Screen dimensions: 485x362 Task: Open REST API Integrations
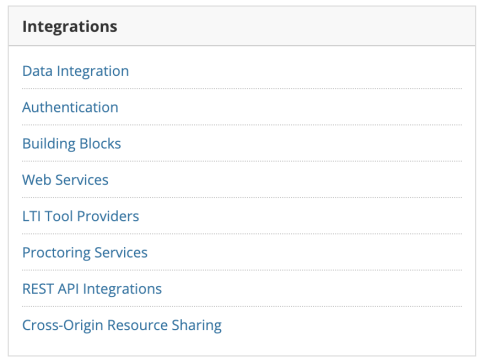click(92, 289)
